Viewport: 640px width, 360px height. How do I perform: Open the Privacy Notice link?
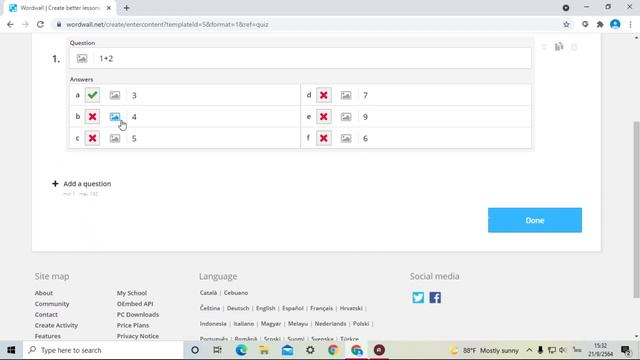138,336
